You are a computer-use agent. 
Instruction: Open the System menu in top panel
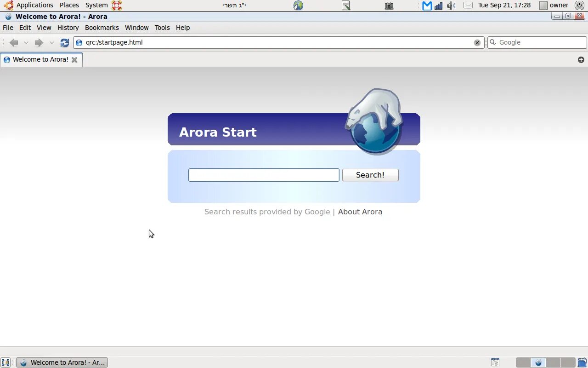pos(96,5)
